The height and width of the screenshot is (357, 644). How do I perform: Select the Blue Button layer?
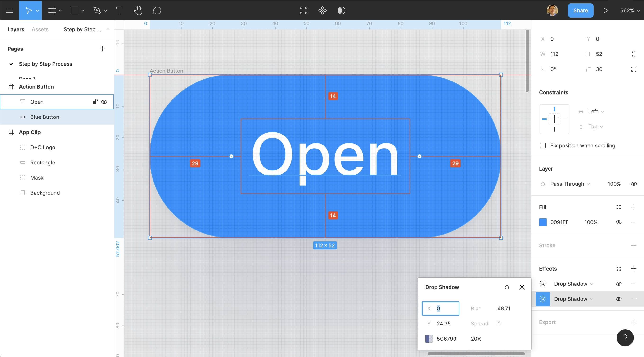pos(45,117)
